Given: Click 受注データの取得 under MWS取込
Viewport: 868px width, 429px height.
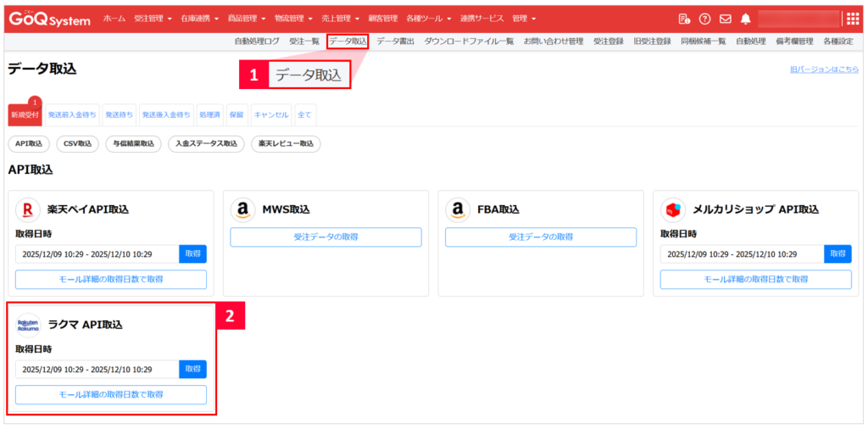Looking at the screenshot, I should click(x=325, y=237).
